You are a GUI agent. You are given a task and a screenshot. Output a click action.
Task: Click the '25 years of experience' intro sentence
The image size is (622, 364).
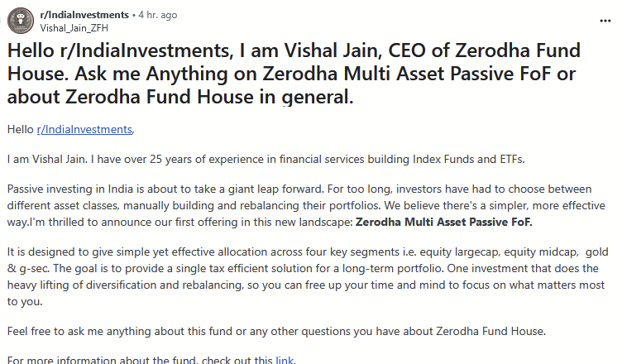[266, 159]
